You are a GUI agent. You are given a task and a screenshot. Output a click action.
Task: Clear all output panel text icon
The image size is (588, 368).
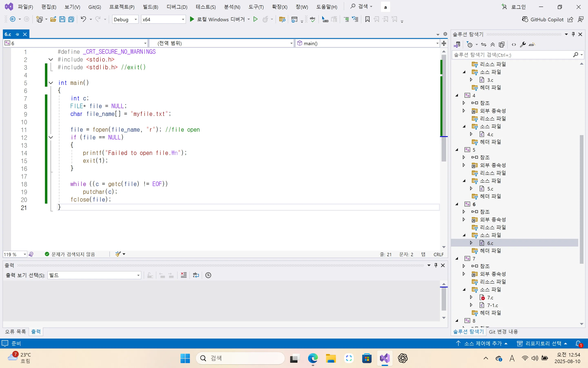click(x=184, y=275)
